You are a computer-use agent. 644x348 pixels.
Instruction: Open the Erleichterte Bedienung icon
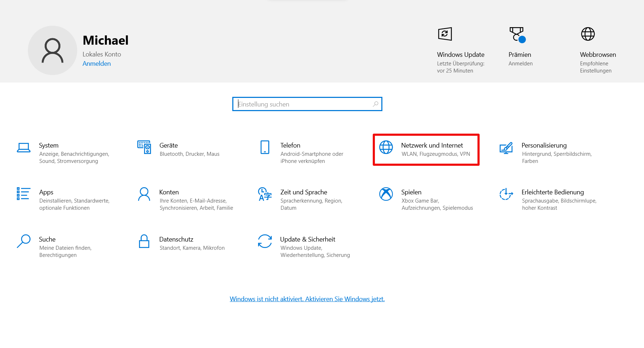pyautogui.click(x=506, y=194)
